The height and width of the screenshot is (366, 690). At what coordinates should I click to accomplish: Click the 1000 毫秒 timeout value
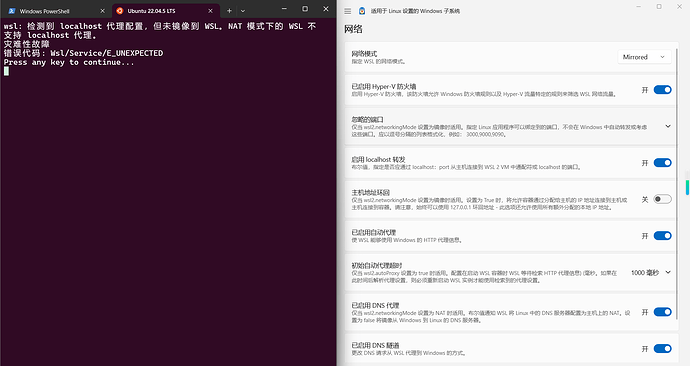tap(645, 273)
